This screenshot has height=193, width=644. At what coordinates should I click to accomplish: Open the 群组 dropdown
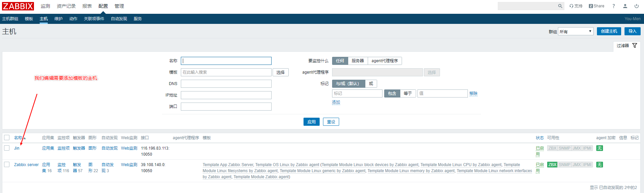coord(575,31)
